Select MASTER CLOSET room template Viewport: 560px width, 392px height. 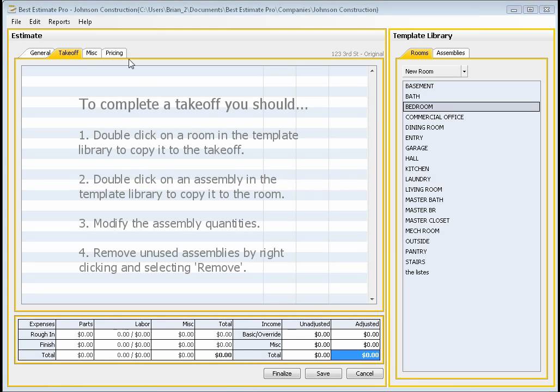(x=471, y=220)
